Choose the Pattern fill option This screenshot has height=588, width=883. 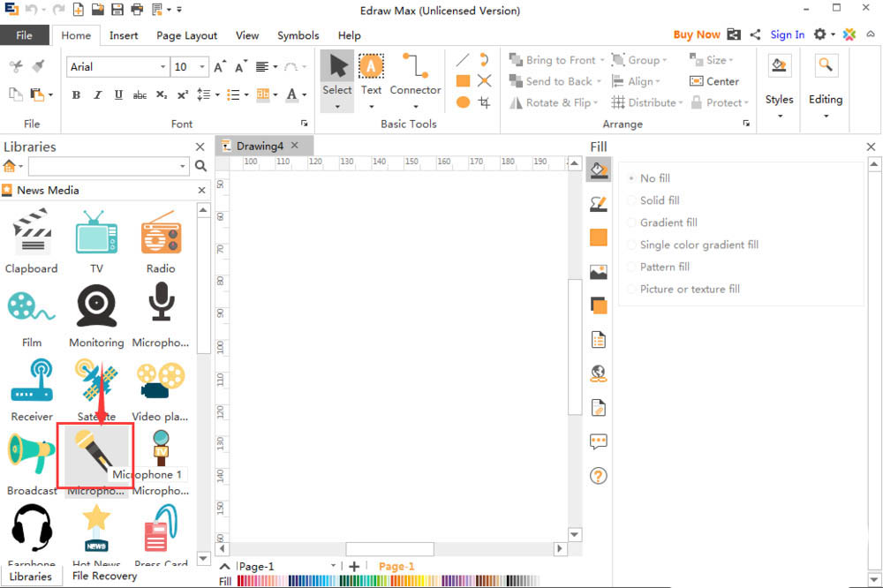[x=664, y=267]
